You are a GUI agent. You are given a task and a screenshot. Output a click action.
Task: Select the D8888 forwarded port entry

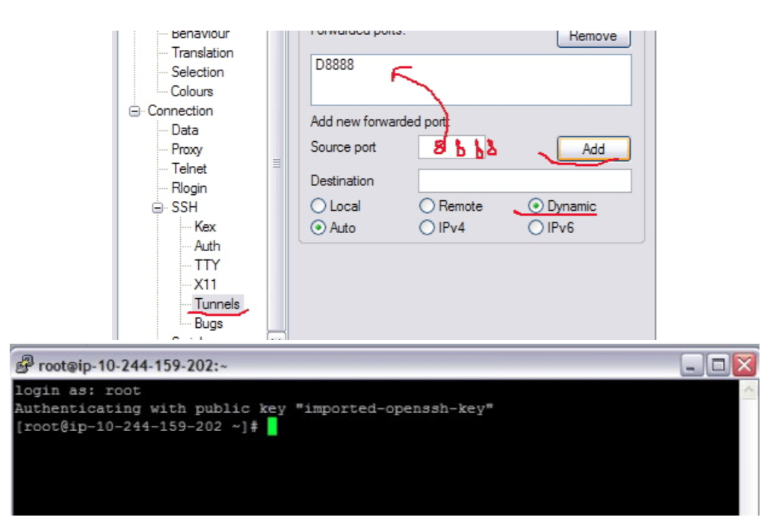(x=335, y=66)
